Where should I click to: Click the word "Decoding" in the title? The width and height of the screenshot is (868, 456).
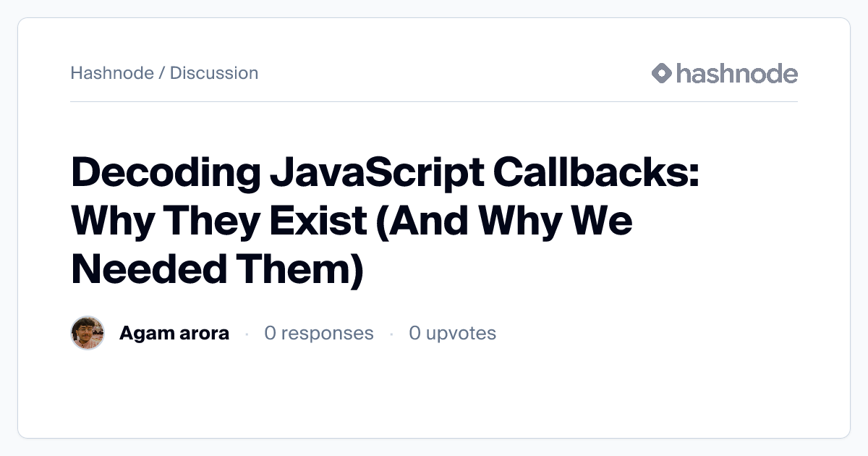click(166, 174)
